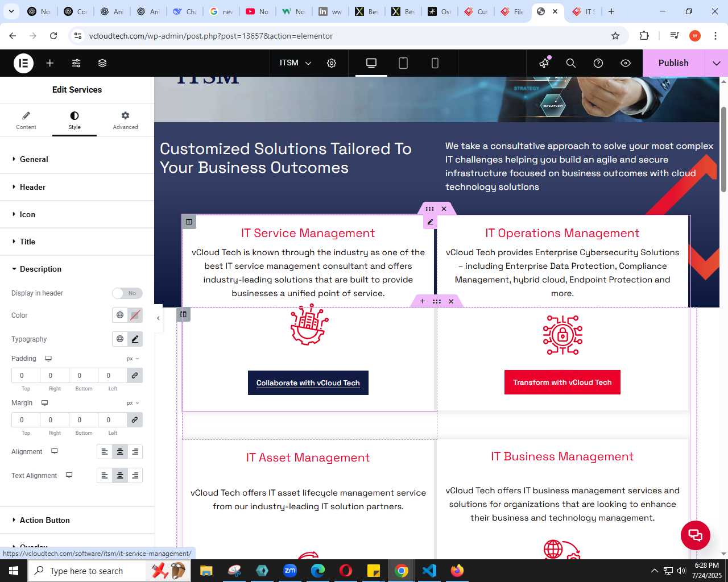Image resolution: width=728 pixels, height=582 pixels.
Task: Open the ITSM document dropdown
Action: [296, 63]
